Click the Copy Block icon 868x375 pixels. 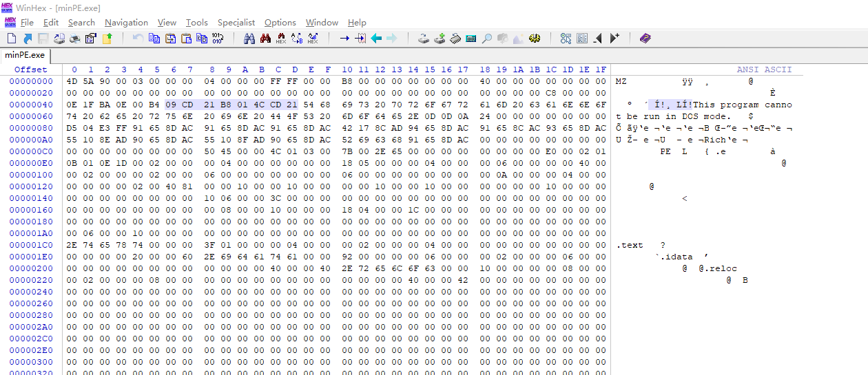click(x=154, y=39)
